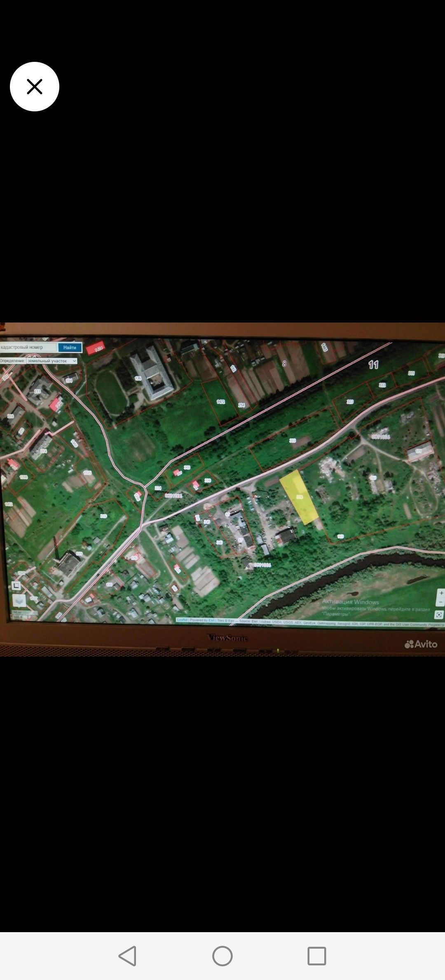The image size is (445, 980).
Task: Click the large quarter number 11 label
Action: pyautogui.click(x=373, y=365)
